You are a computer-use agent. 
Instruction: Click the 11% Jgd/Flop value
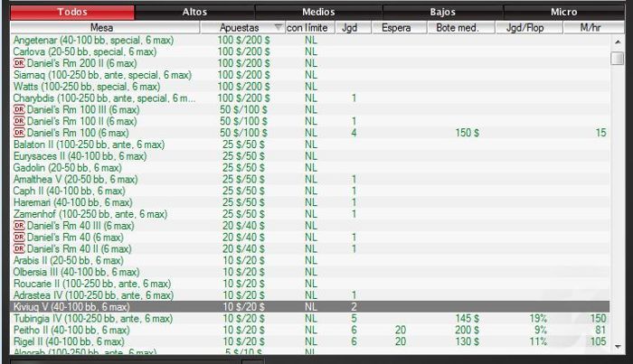point(538,341)
